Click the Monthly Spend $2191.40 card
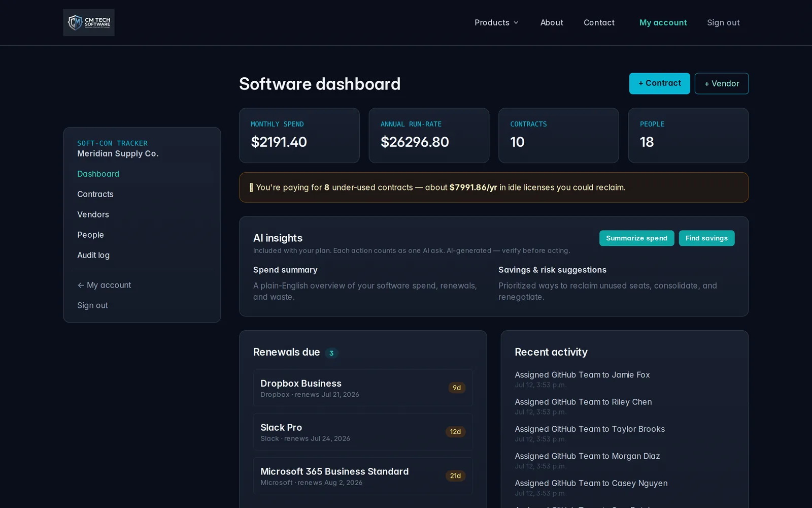The width and height of the screenshot is (812, 508). pyautogui.click(x=299, y=135)
